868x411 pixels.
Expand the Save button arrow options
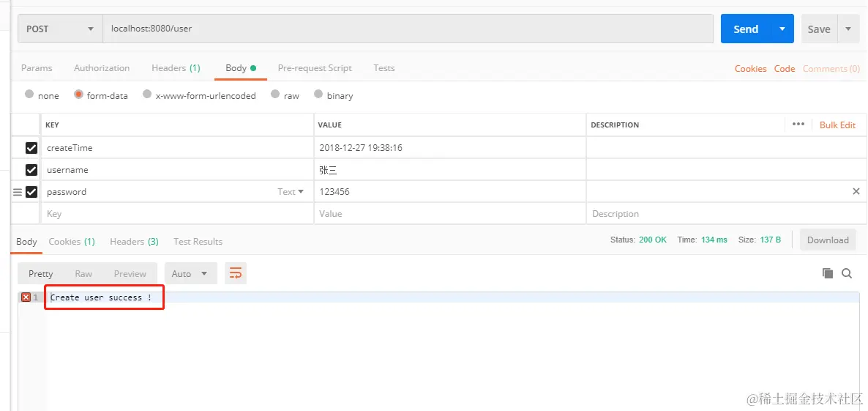click(848, 29)
